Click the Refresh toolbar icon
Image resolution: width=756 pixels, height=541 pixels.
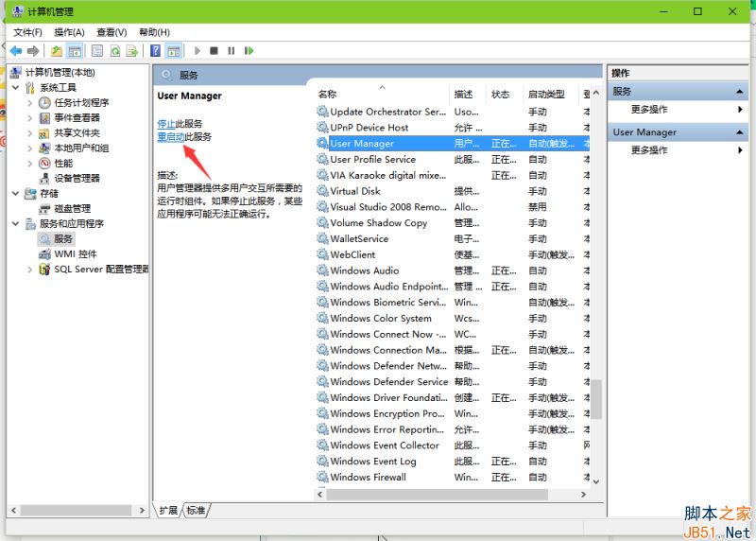[114, 51]
